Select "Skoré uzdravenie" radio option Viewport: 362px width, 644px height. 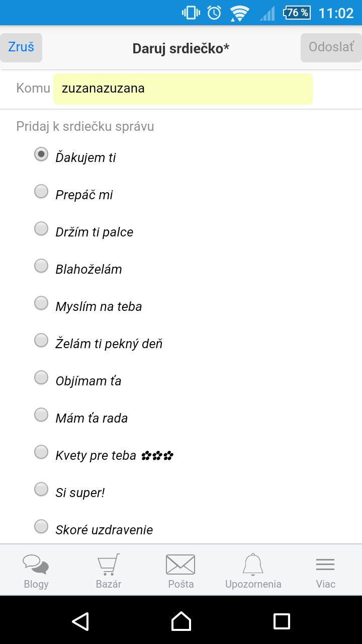pyautogui.click(x=41, y=526)
